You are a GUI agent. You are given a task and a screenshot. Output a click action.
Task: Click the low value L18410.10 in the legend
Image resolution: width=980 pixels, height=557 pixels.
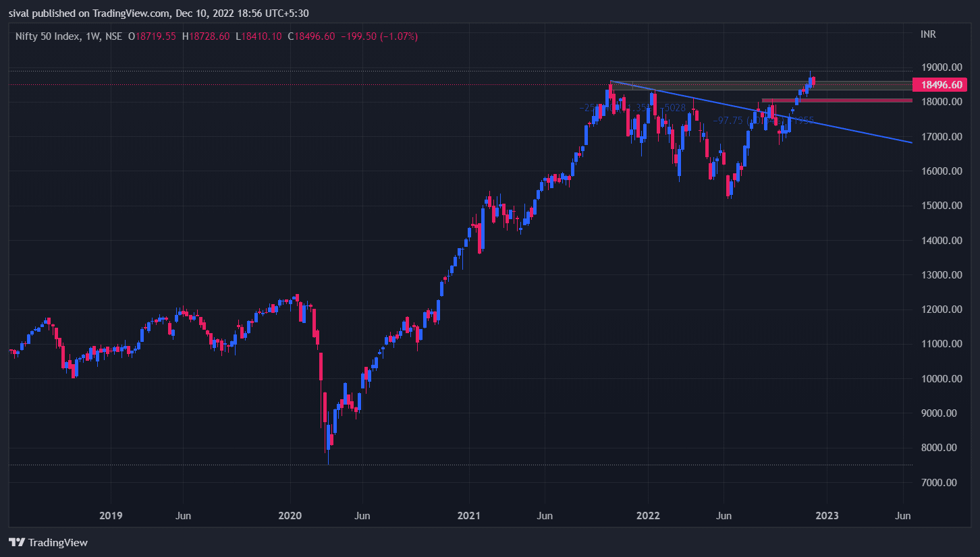click(x=258, y=36)
